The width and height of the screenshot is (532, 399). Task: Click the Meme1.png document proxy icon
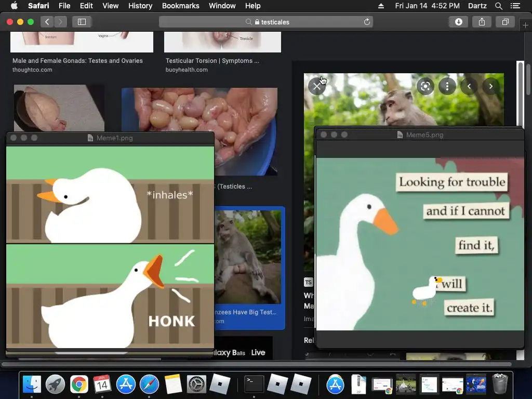[x=90, y=138]
